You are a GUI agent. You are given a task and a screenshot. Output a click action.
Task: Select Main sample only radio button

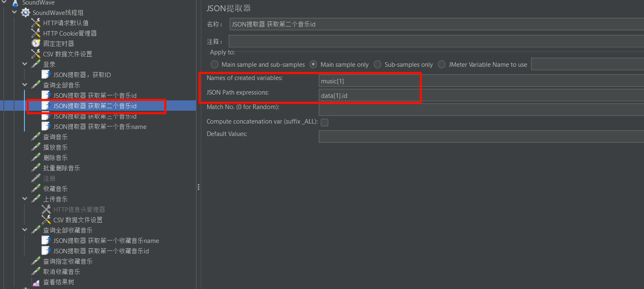pyautogui.click(x=314, y=64)
